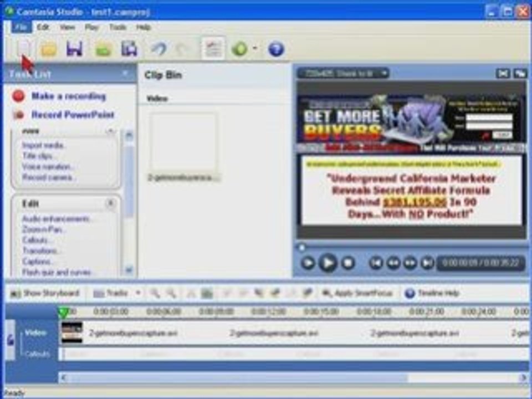The width and height of the screenshot is (532, 399).
Task: Click the Task List scrollbar up arrow
Action: point(129,135)
